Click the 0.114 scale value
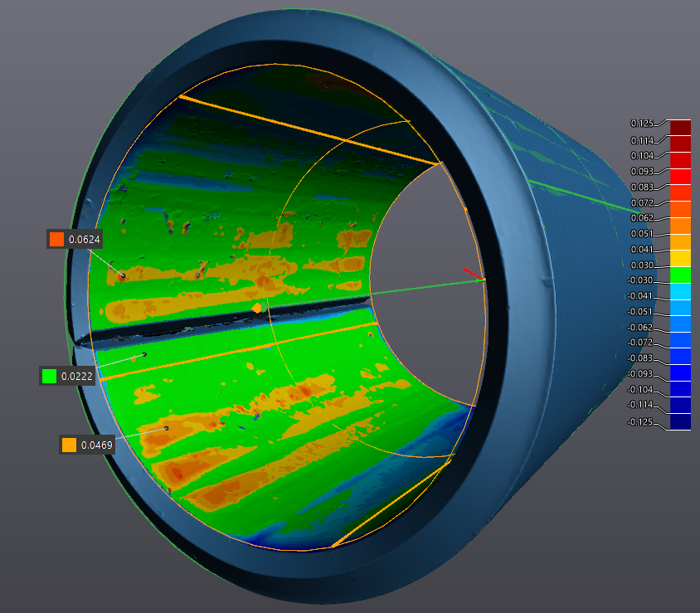This screenshot has width=700, height=613. click(642, 141)
